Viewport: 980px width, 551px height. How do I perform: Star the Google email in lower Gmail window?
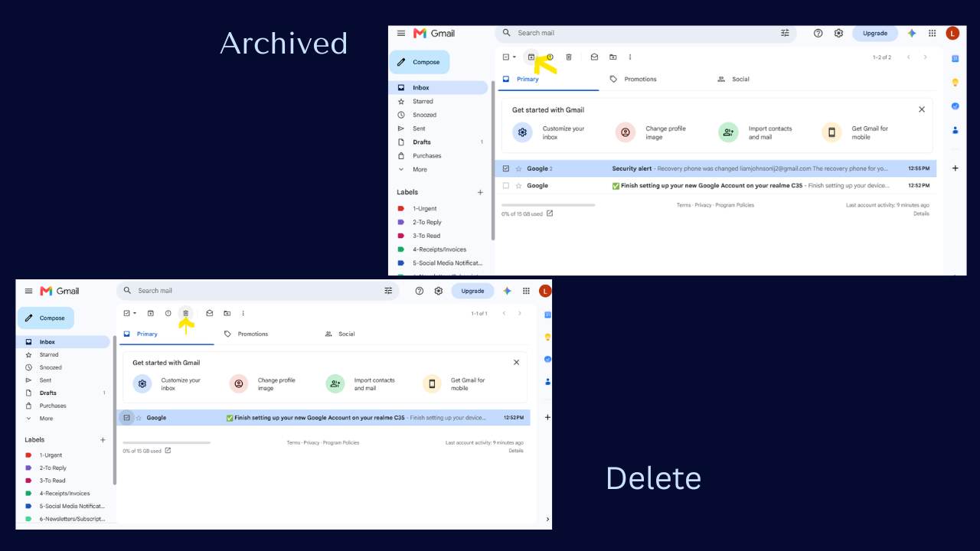(x=139, y=418)
